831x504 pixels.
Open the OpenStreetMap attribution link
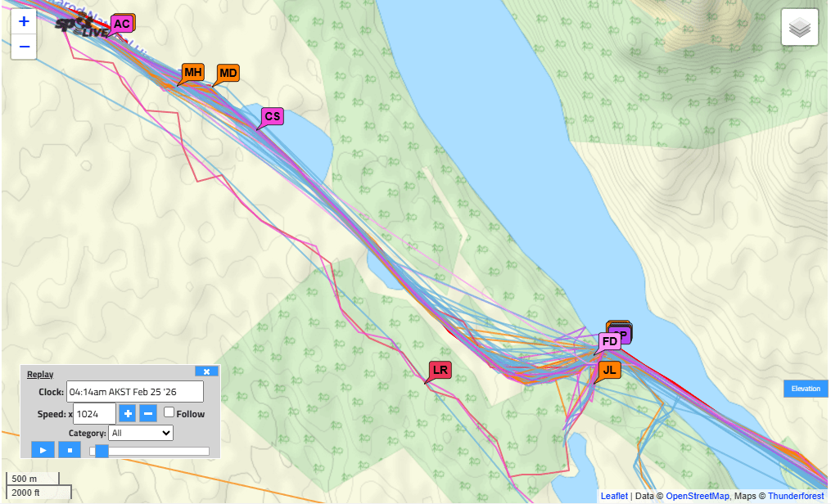pos(697,496)
